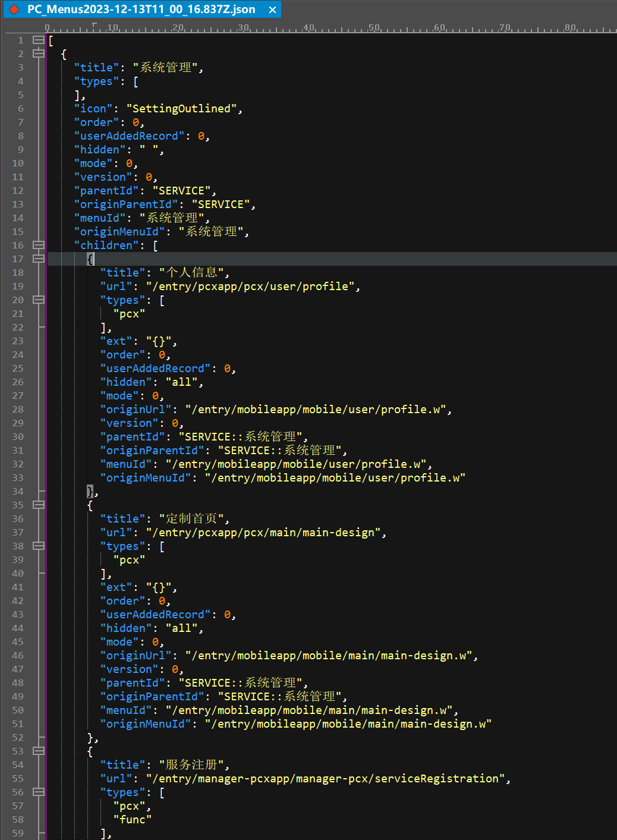Click line number 17 in the gutter
Image resolution: width=617 pixels, height=840 pixels.
pyautogui.click(x=18, y=259)
